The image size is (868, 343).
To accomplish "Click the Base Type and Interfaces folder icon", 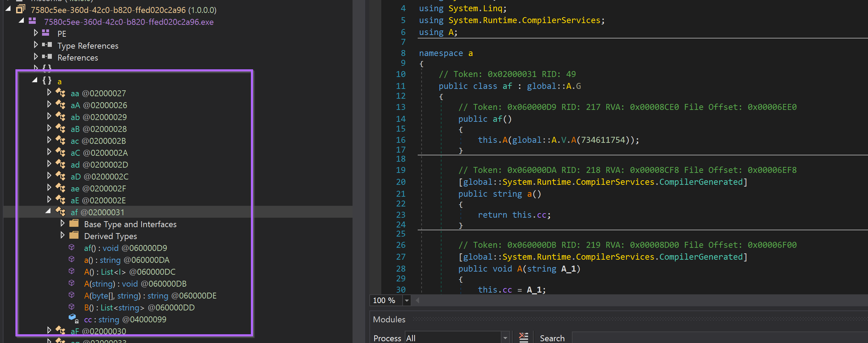I will pyautogui.click(x=74, y=224).
